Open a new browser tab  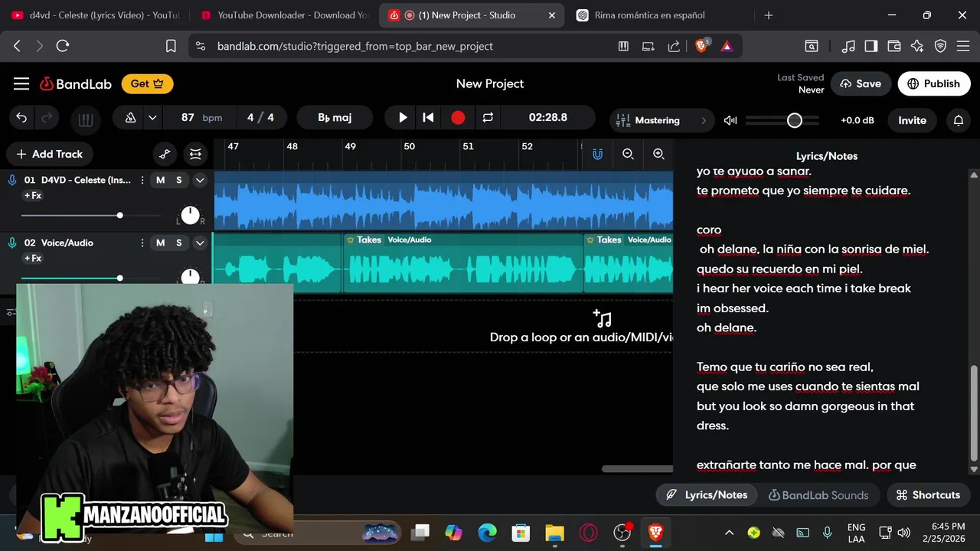tap(769, 15)
